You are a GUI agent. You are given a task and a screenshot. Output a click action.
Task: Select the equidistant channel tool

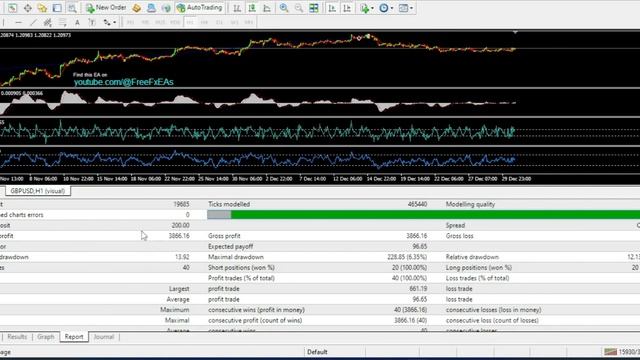coord(47,22)
